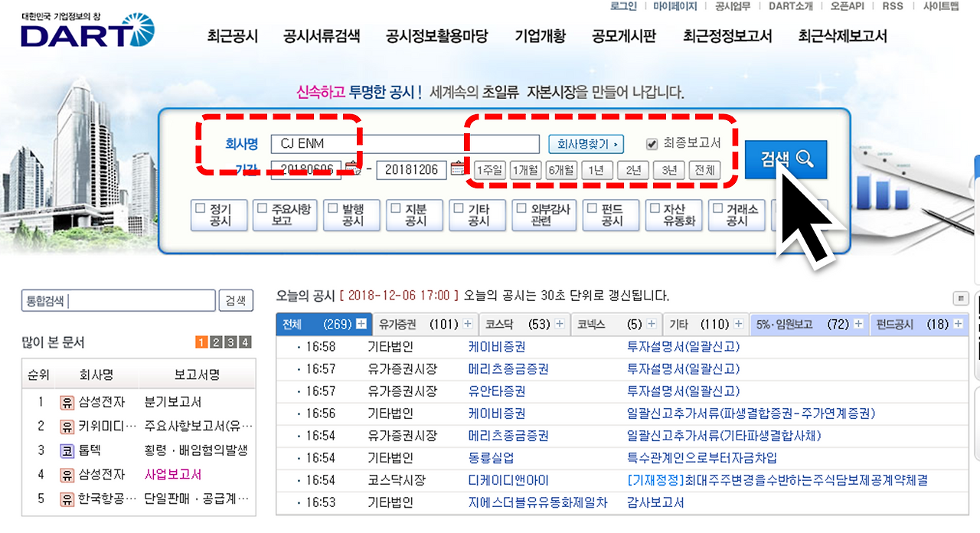Screen dimensions: 980x533
Task: Go to page 4 of 많이 본 문서
Action: tap(245, 342)
